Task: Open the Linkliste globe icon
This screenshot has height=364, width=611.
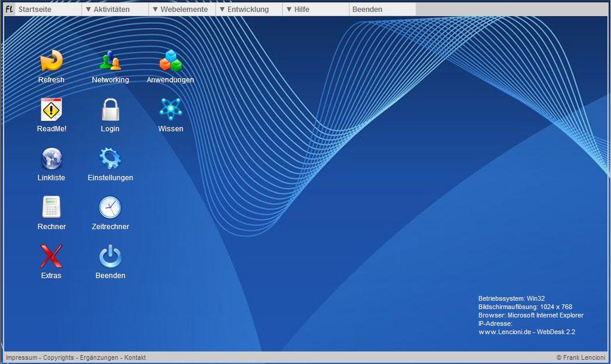Action: pyautogui.click(x=51, y=159)
